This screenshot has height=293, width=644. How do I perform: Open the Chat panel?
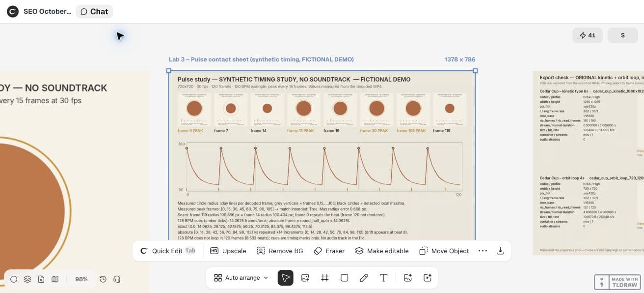[x=94, y=11]
